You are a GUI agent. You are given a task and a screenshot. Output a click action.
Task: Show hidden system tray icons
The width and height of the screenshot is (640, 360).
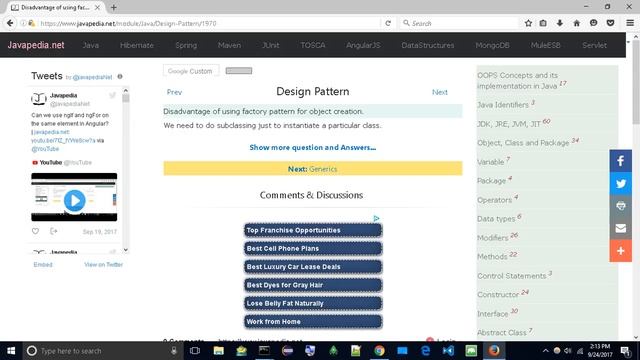click(545, 351)
